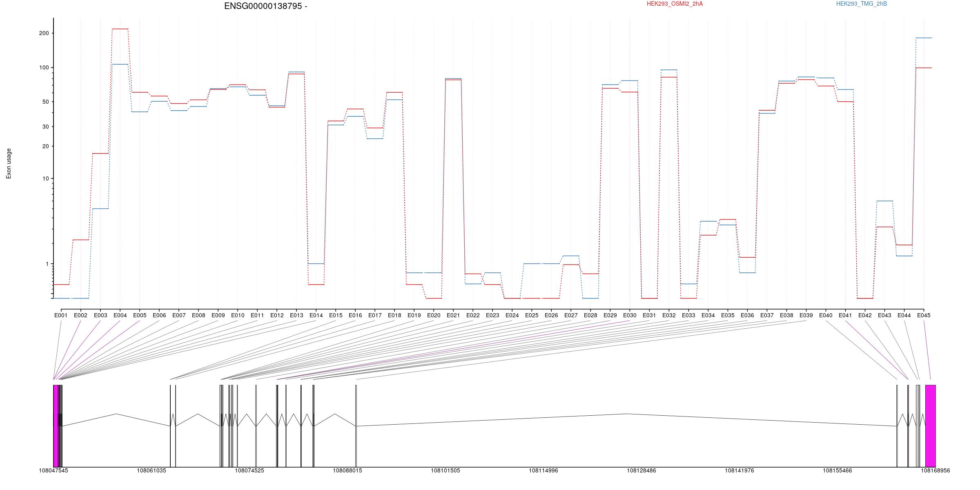
Task: Click the exon label E021
Action: (x=453, y=315)
